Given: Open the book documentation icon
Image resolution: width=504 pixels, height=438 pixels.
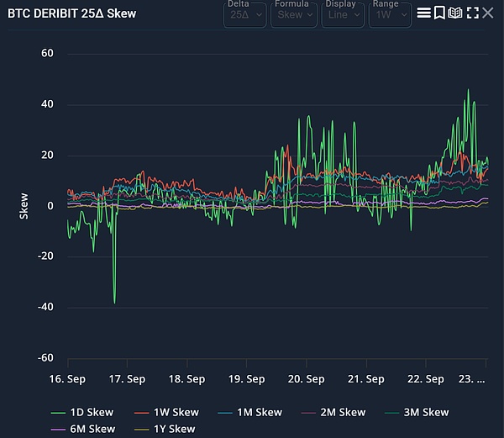Looking at the screenshot, I should coord(455,13).
